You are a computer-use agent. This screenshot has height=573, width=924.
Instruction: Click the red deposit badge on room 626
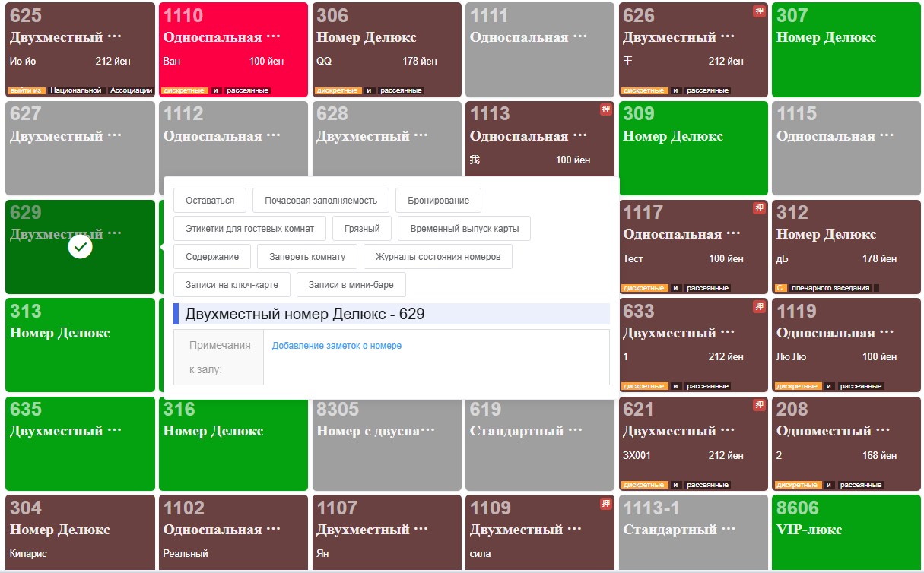759,11
